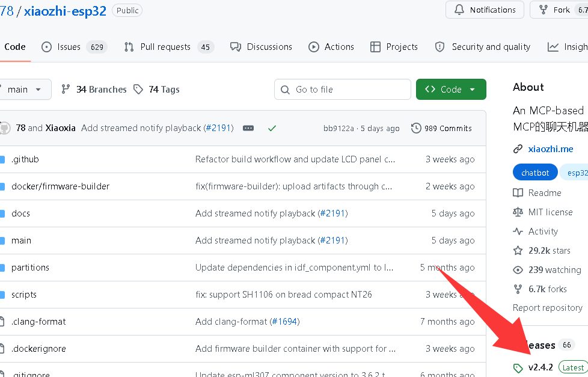Open the green Code dropdown button
Viewport: 588px width, 377px height.
(451, 89)
